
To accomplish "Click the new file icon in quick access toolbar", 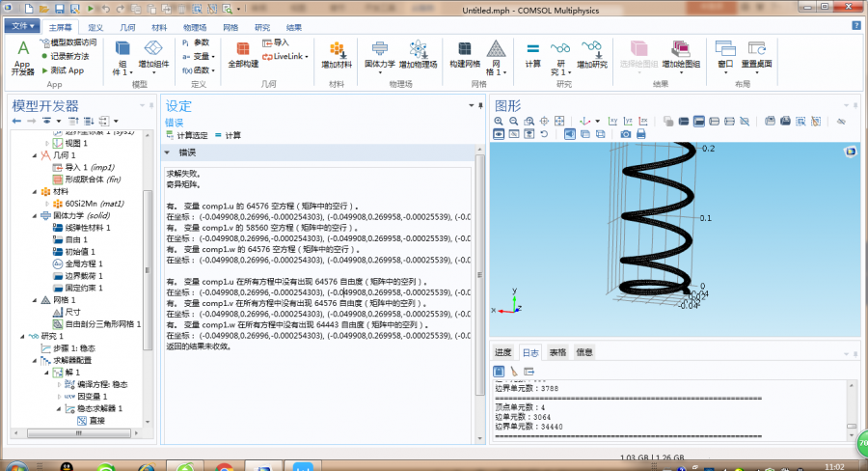I will (29, 9).
